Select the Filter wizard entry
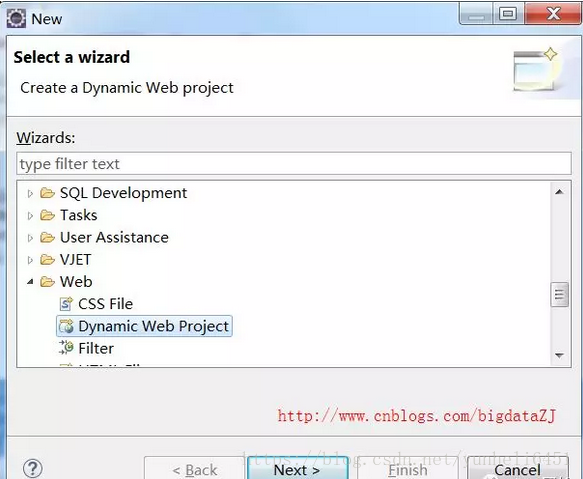Viewport: 583px width, 479px height. click(x=96, y=348)
